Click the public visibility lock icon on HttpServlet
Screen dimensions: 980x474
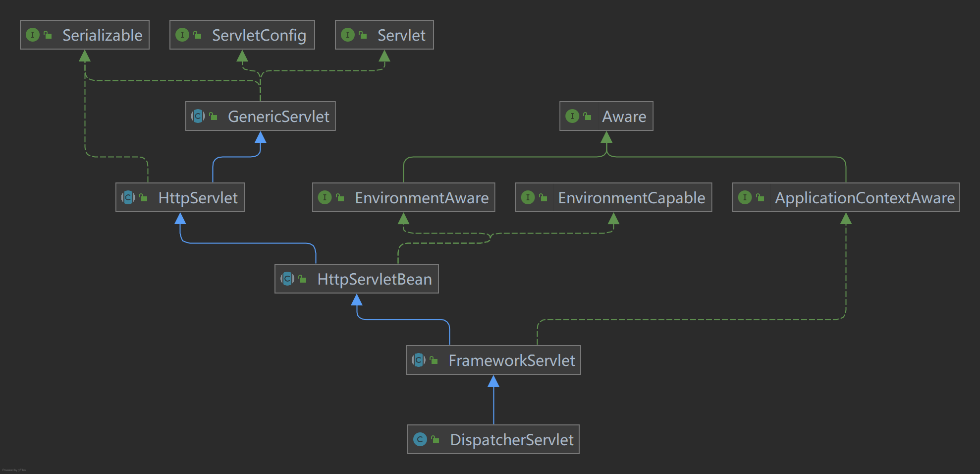pos(143,197)
